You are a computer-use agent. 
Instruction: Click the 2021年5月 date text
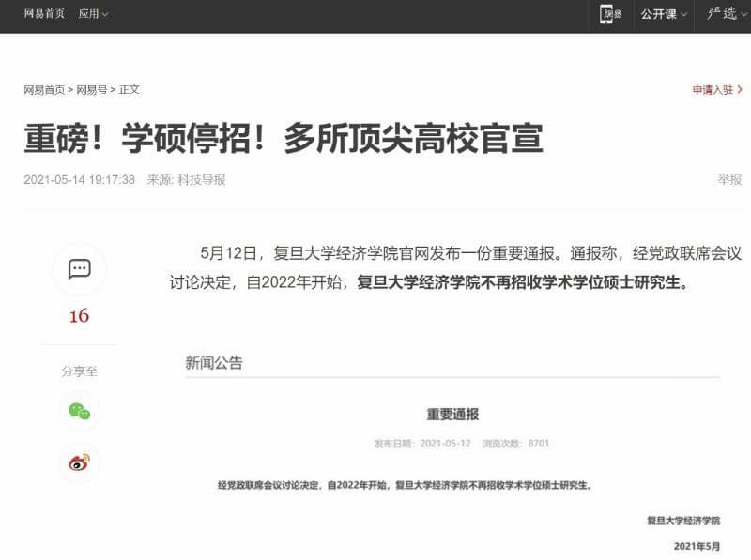697,546
